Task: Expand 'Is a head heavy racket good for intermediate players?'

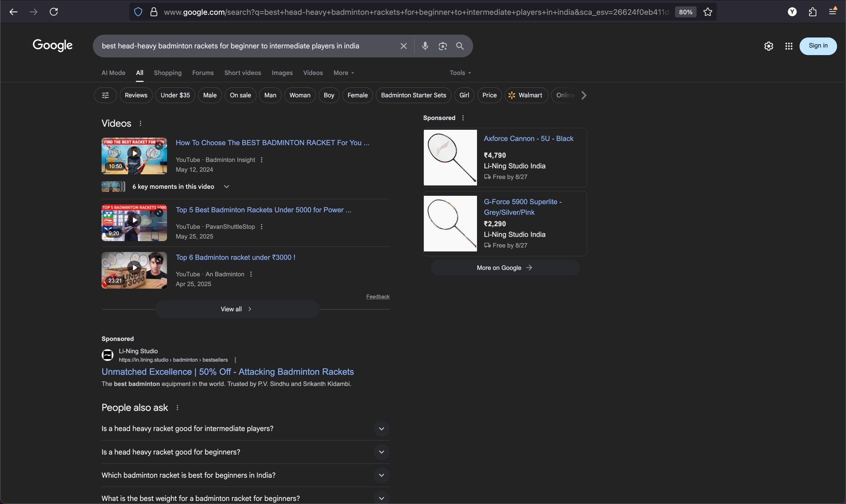Action: [245, 429]
